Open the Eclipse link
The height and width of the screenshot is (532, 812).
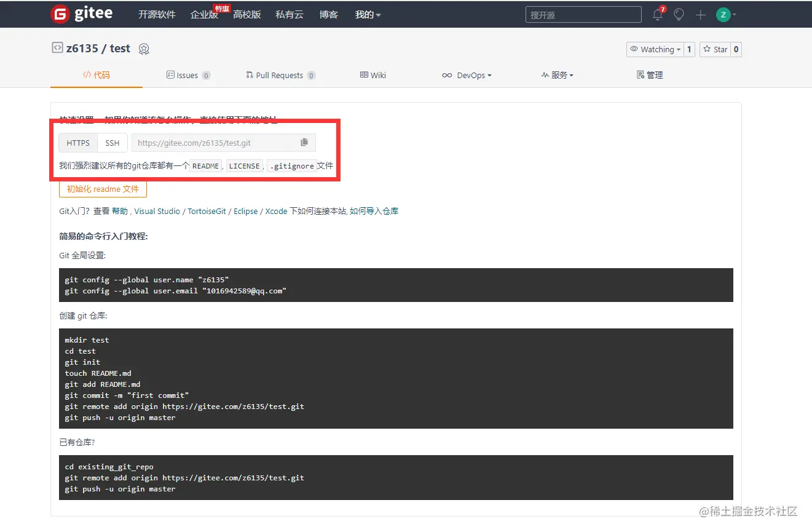[x=246, y=211]
